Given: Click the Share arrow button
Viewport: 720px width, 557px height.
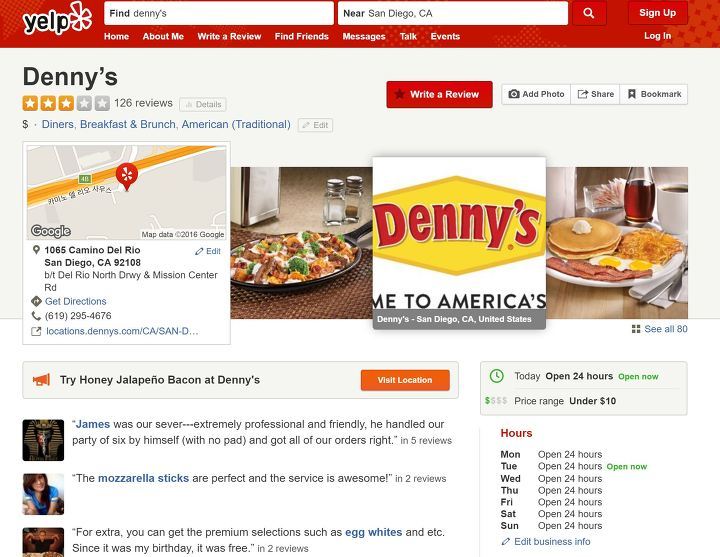Looking at the screenshot, I should tap(596, 94).
